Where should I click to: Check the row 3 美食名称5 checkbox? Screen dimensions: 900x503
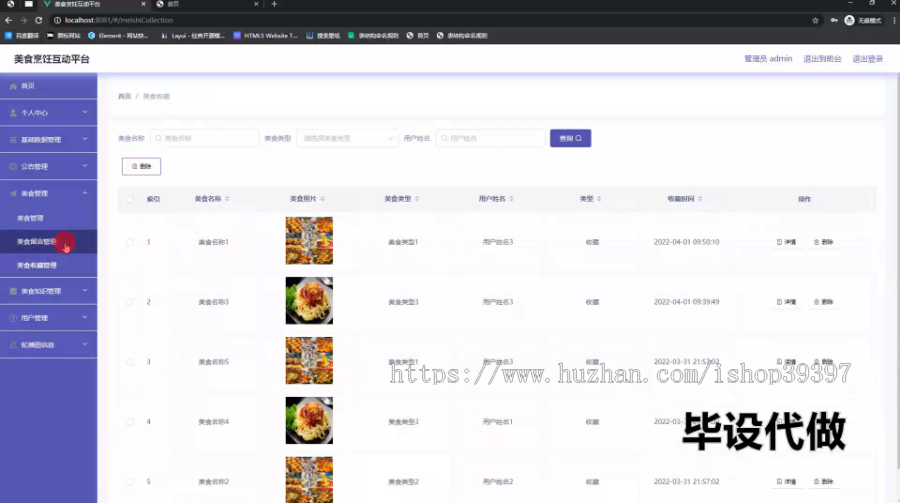130,362
